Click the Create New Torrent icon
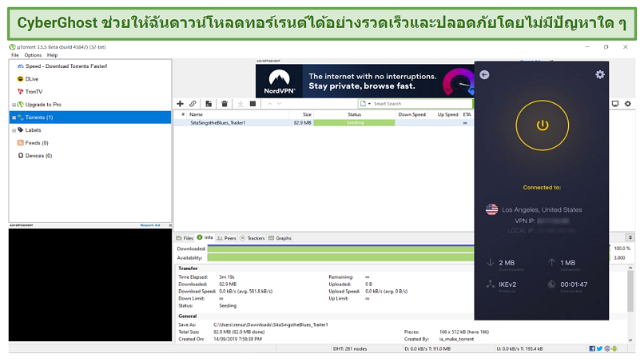This screenshot has height=362, width=644. 209,104
